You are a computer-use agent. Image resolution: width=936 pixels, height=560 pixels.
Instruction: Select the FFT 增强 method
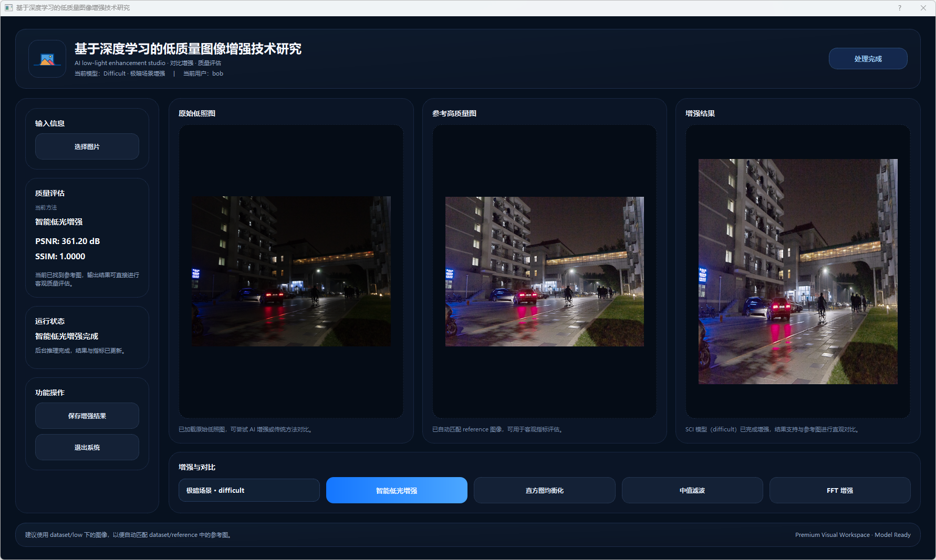839,490
